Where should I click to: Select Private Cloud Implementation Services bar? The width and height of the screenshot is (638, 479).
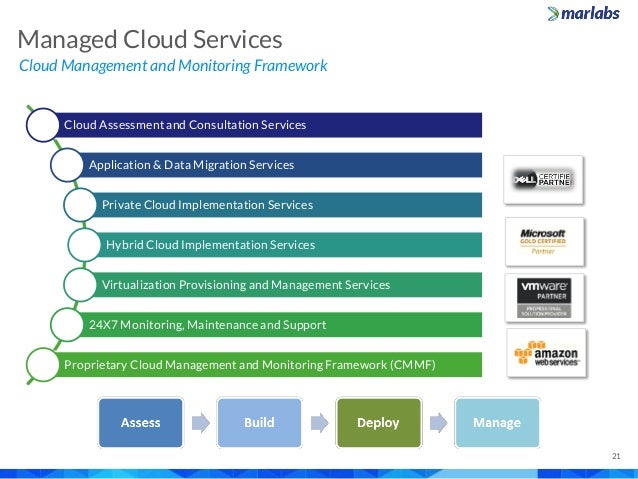click(281, 205)
